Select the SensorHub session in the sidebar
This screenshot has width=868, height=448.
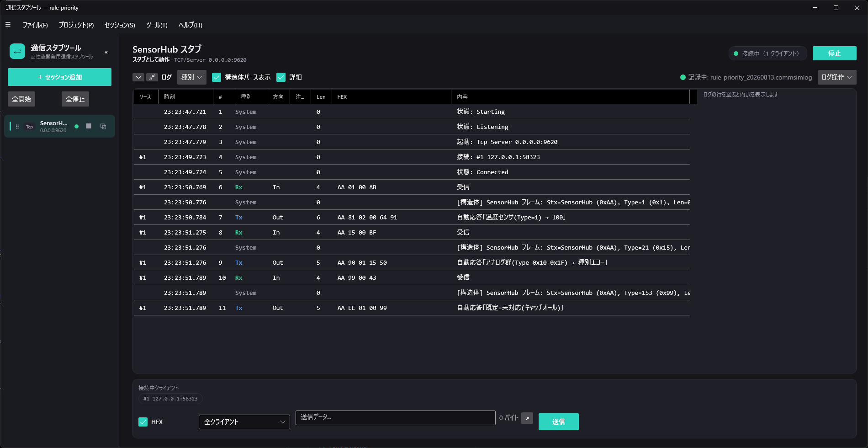pyautogui.click(x=59, y=127)
